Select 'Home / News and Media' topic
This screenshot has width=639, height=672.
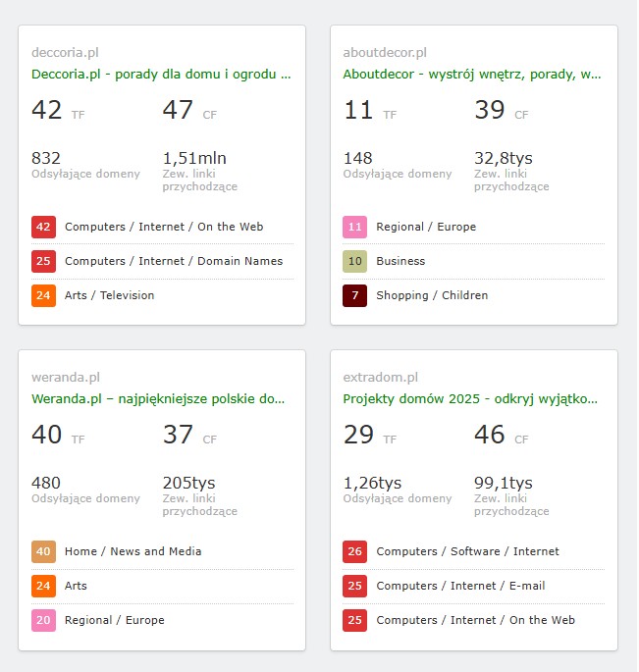[x=133, y=551]
